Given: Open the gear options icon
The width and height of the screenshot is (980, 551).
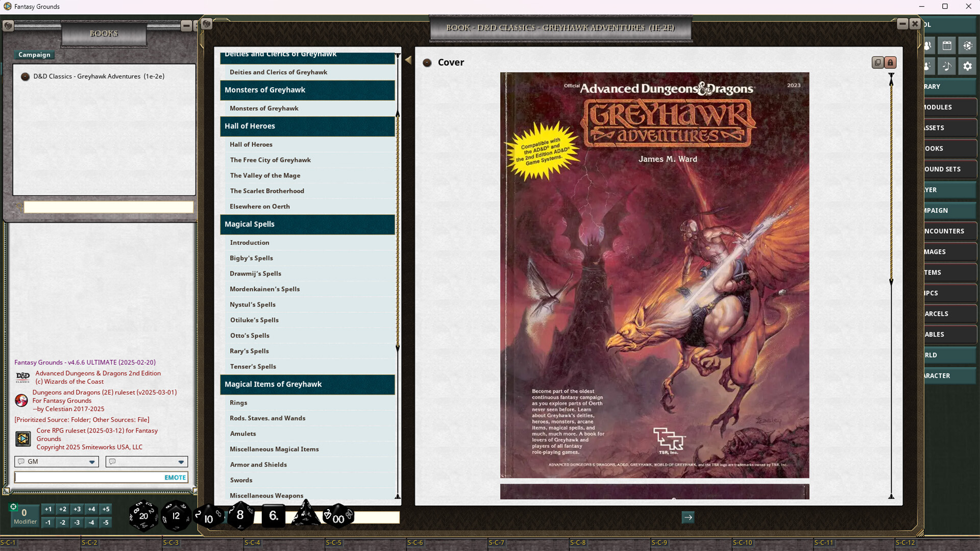Looking at the screenshot, I should pos(967,66).
